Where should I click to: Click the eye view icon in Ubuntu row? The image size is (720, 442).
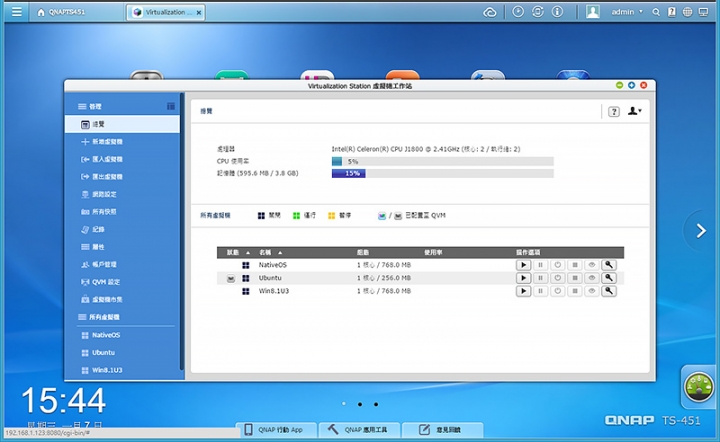[x=591, y=278]
